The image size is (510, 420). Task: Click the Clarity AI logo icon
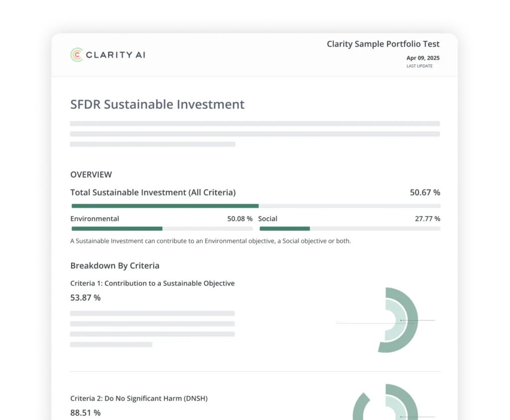pyautogui.click(x=77, y=55)
